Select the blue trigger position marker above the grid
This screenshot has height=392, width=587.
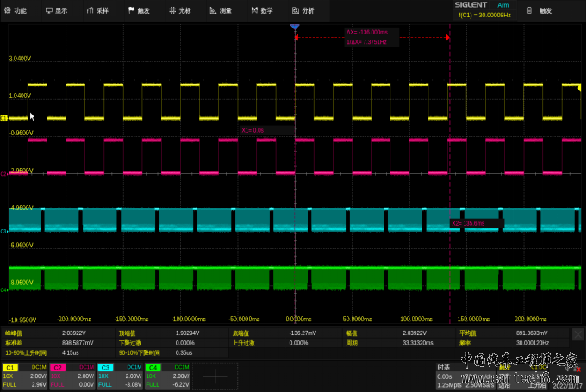pos(295,27)
